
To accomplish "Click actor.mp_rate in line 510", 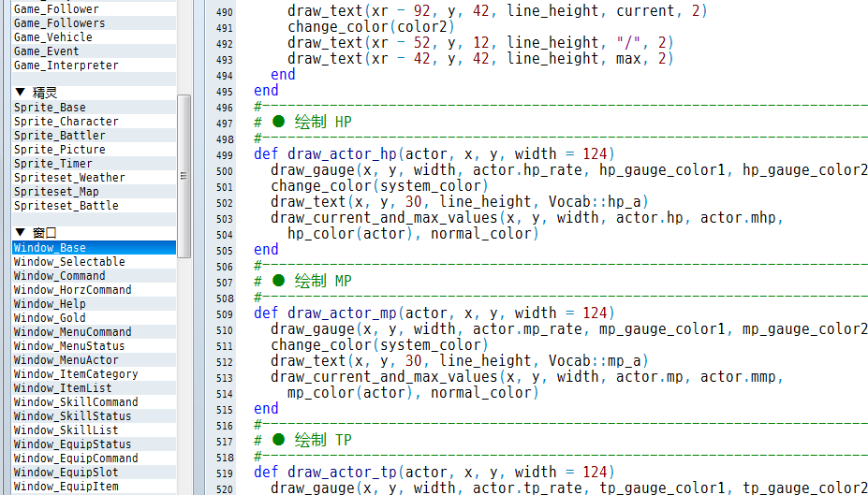I will point(527,329).
